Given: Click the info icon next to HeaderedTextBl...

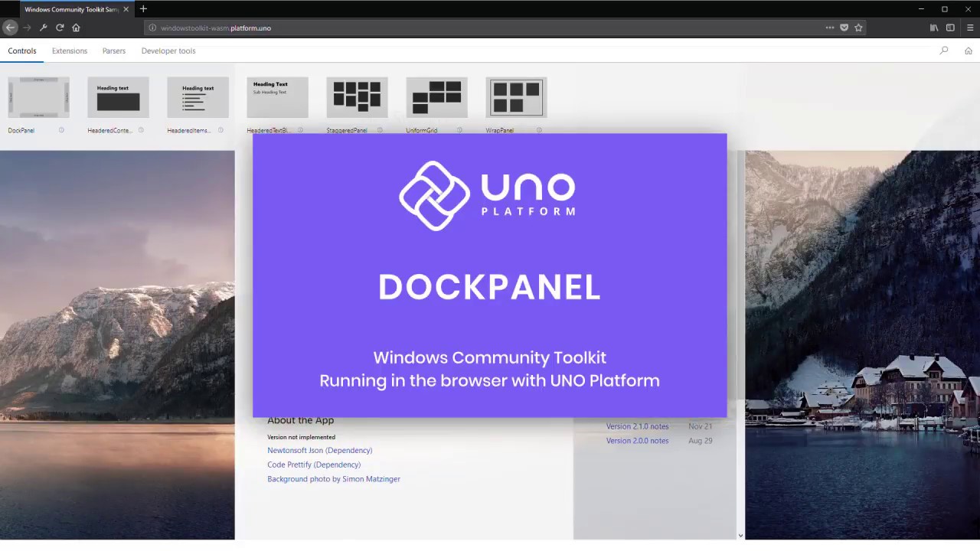Looking at the screenshot, I should pyautogui.click(x=300, y=130).
